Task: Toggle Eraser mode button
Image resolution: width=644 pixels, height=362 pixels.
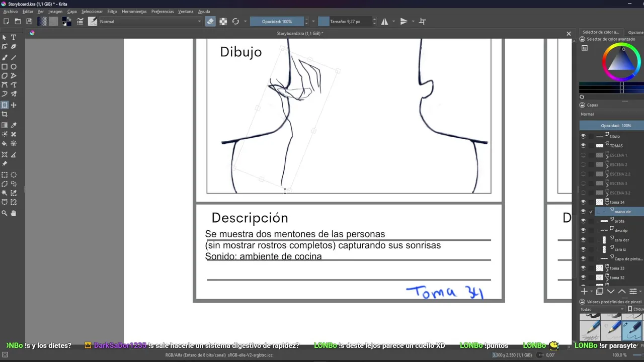Action: click(x=210, y=22)
